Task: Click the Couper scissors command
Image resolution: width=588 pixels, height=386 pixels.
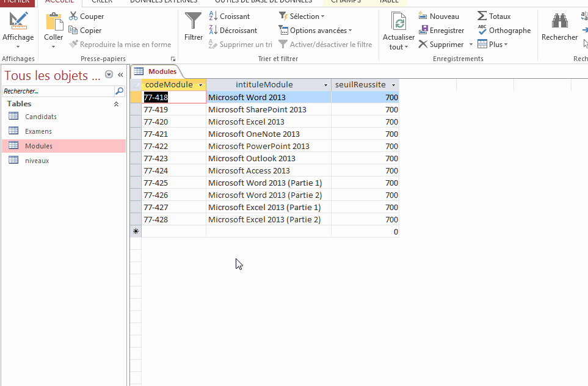Action: pos(86,16)
